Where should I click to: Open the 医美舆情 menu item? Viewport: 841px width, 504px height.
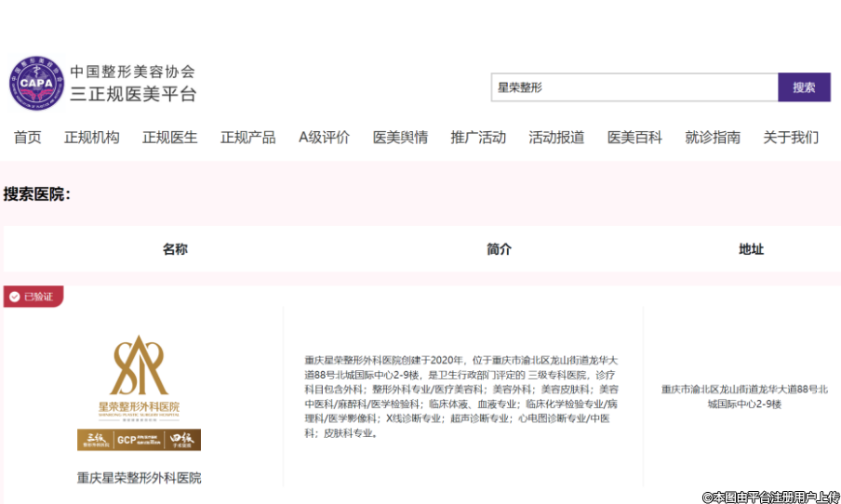coord(400,138)
